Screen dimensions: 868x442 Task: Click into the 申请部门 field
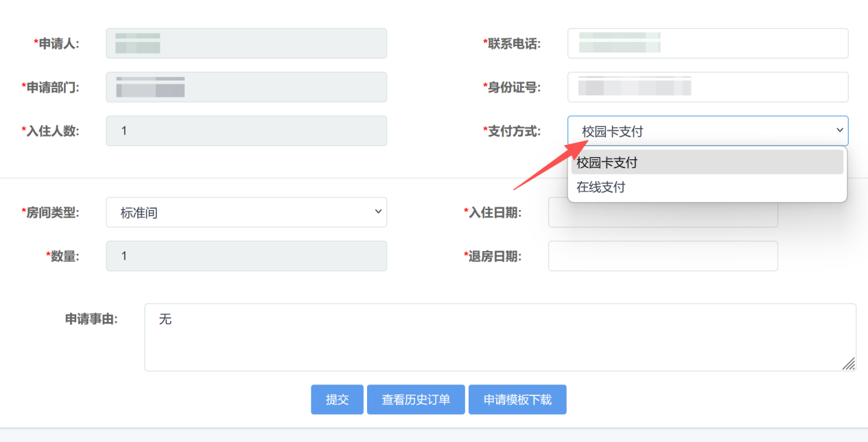pos(246,87)
